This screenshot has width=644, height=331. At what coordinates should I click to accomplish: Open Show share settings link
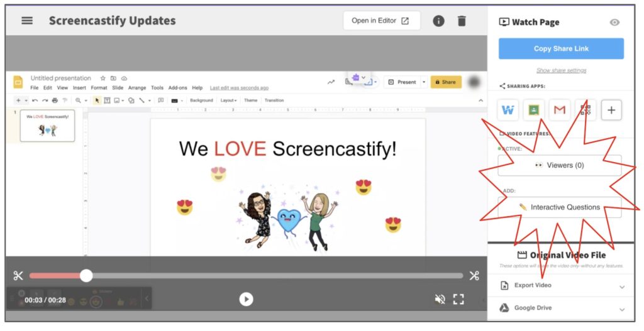coord(561,70)
